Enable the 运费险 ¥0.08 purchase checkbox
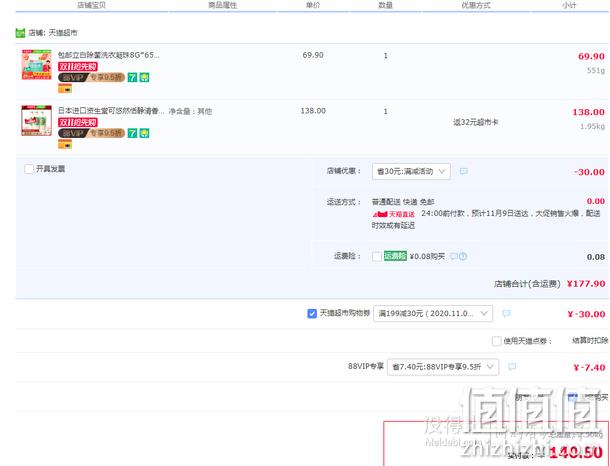 point(377,256)
